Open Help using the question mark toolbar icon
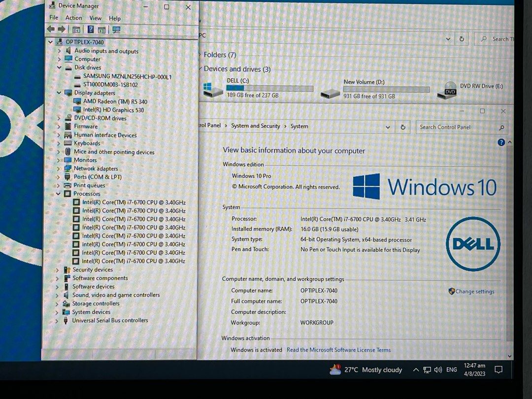This screenshot has height=399, width=532. (91, 30)
